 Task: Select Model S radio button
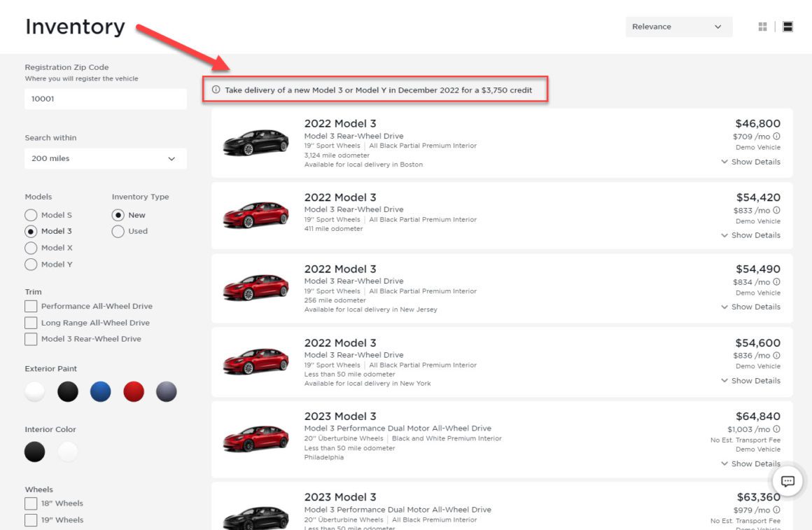pos(31,215)
